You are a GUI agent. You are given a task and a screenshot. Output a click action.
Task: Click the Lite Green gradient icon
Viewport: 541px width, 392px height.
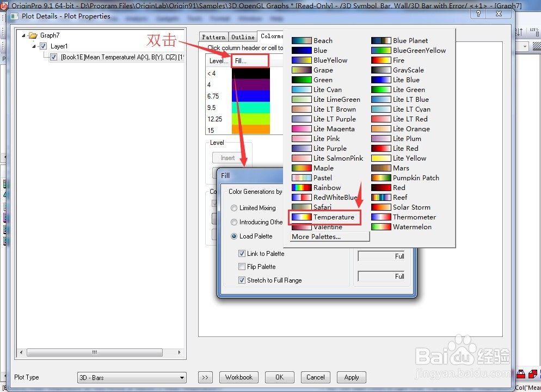(381, 90)
